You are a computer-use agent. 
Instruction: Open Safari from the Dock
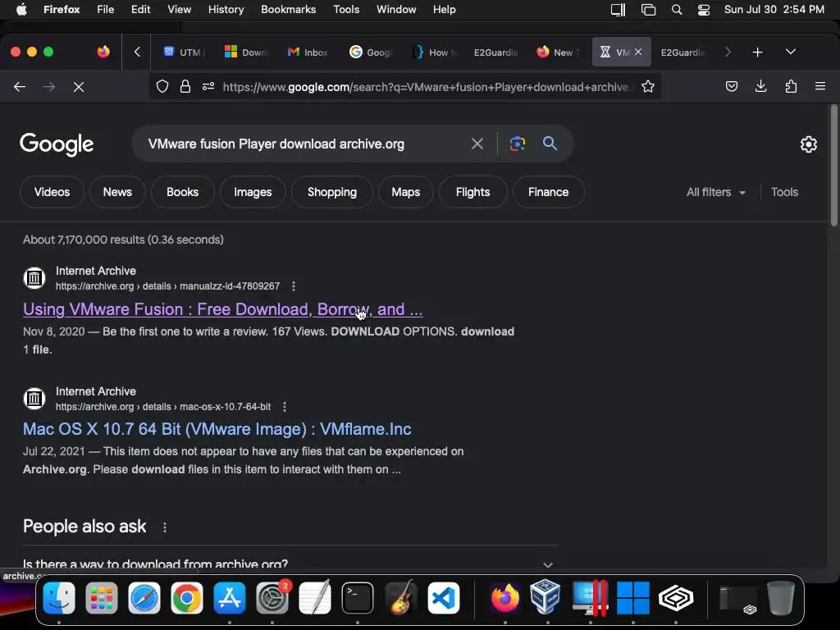(144, 597)
